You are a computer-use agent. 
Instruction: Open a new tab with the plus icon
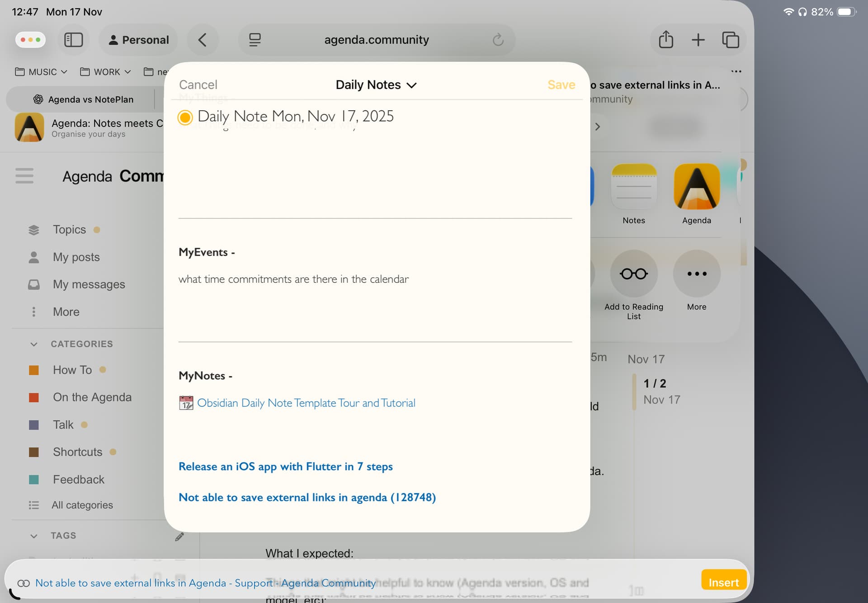[x=698, y=40]
